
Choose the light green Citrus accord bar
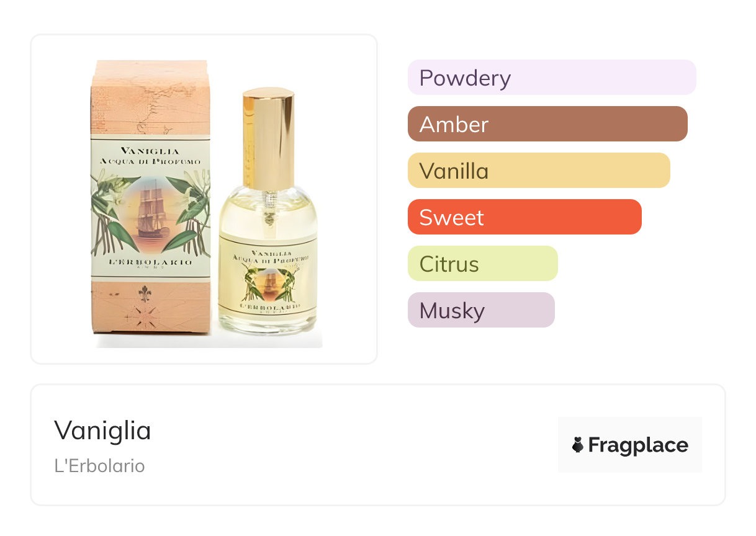click(482, 264)
